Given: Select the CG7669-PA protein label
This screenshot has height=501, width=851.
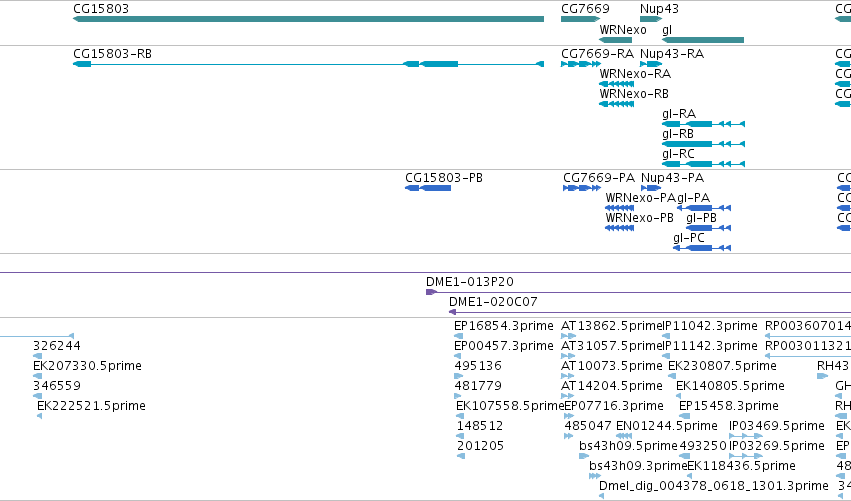Looking at the screenshot, I should click(x=599, y=178).
